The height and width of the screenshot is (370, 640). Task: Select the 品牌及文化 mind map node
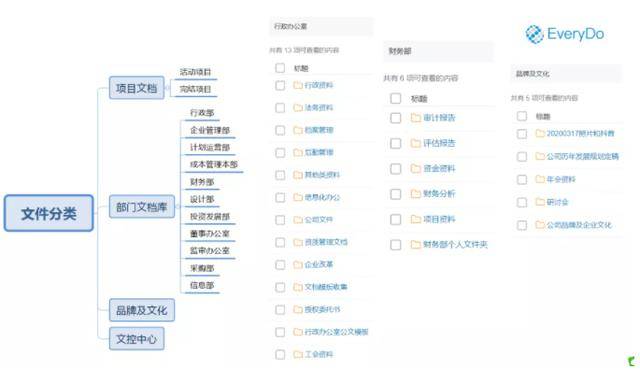click(x=142, y=310)
